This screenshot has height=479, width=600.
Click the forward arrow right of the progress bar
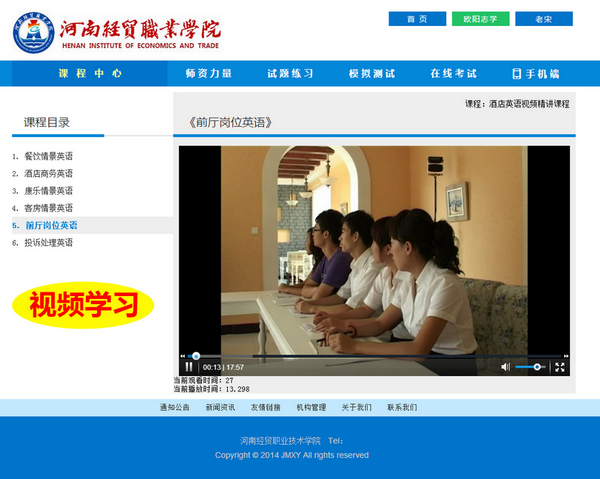[566, 356]
